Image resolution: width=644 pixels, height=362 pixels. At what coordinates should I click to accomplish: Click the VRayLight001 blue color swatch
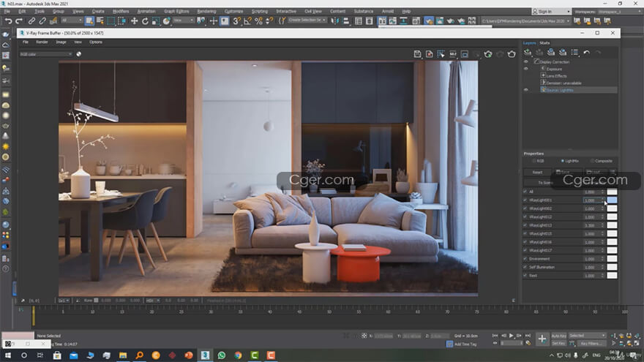click(x=612, y=200)
